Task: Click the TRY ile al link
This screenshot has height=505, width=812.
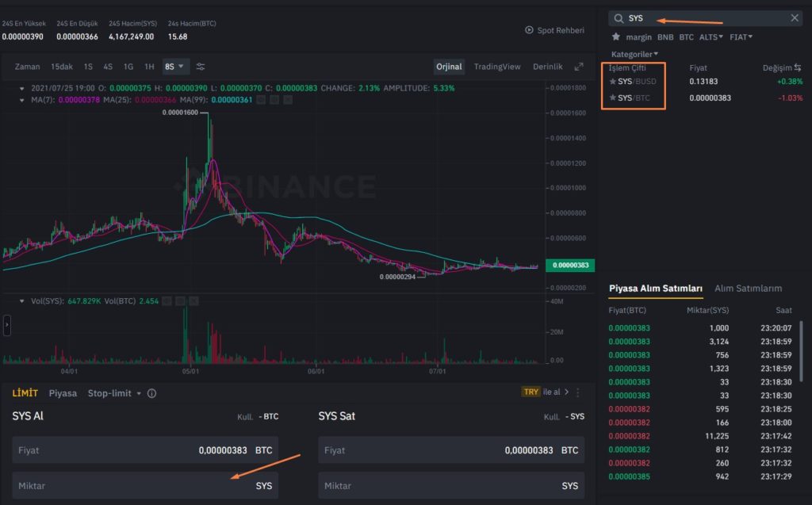Action: point(546,392)
